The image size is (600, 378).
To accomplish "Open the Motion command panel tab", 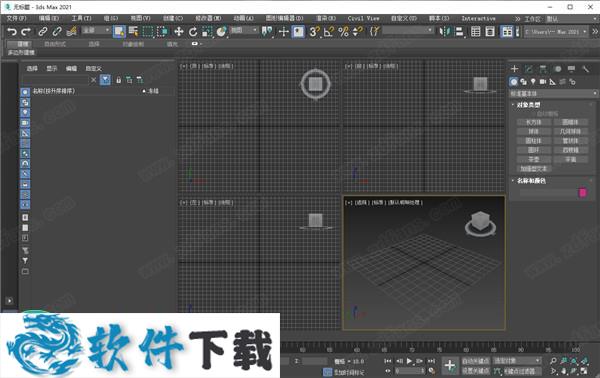I will [558, 69].
